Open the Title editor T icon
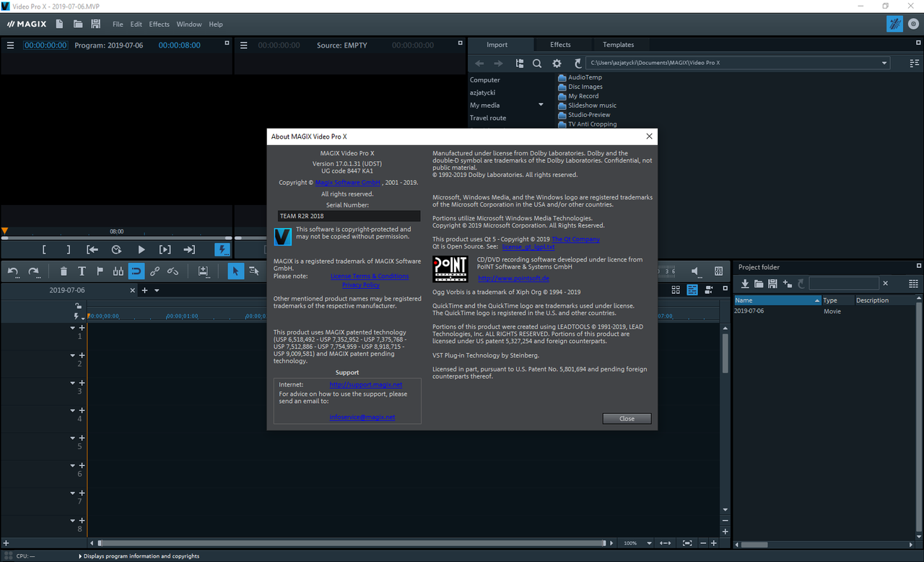Screen dimensions: 924x562 click(82, 271)
